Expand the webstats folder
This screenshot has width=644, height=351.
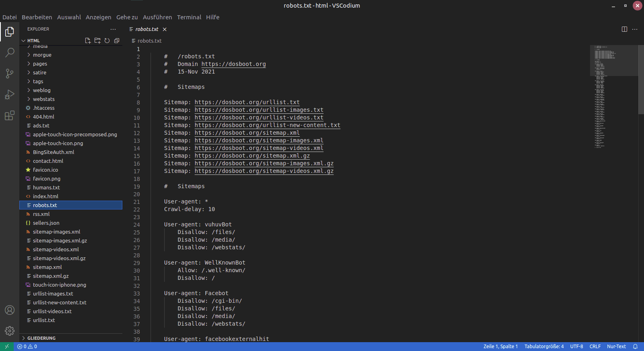[71, 99]
